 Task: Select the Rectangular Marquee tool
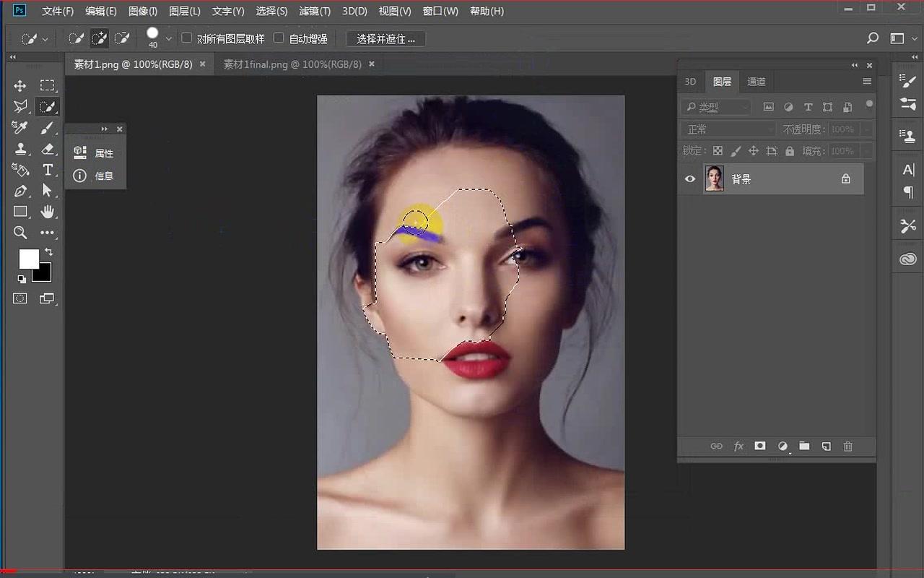pos(47,86)
